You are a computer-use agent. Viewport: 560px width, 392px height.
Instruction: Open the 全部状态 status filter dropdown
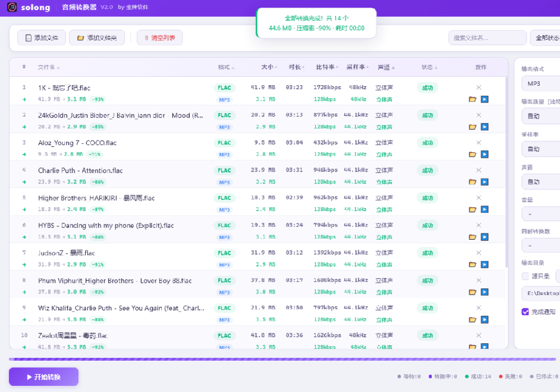544,38
